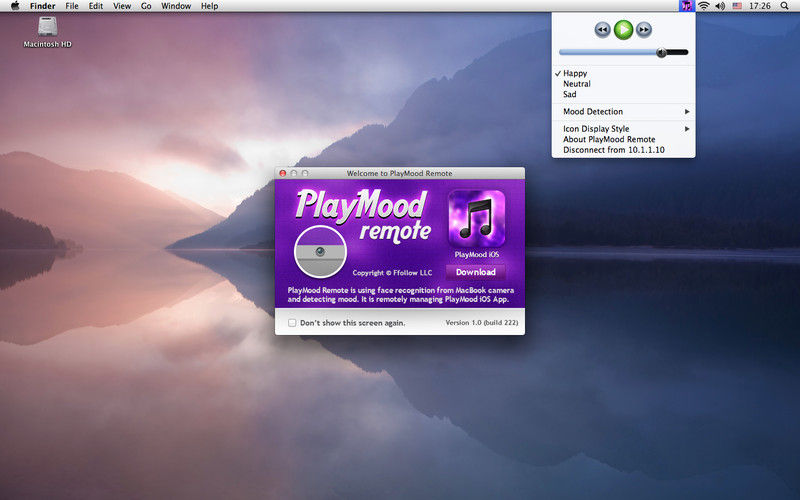The height and width of the screenshot is (500, 800).
Task: Click the Download button
Action: click(476, 272)
